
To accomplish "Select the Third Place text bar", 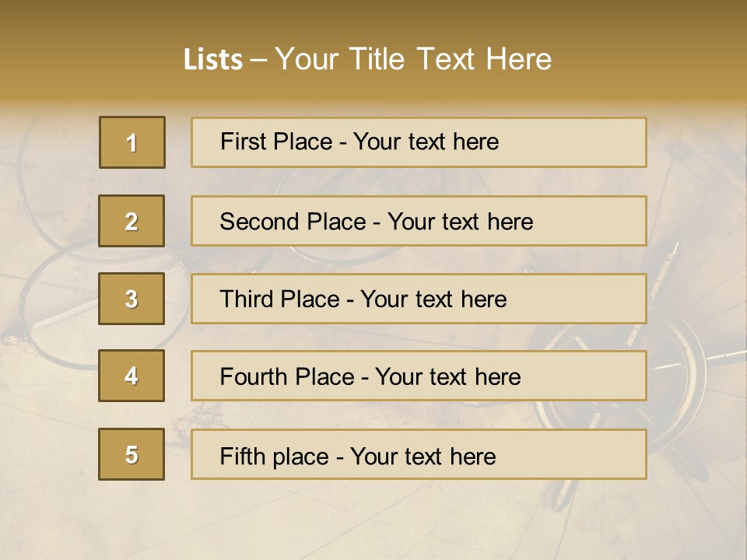I will [x=419, y=299].
